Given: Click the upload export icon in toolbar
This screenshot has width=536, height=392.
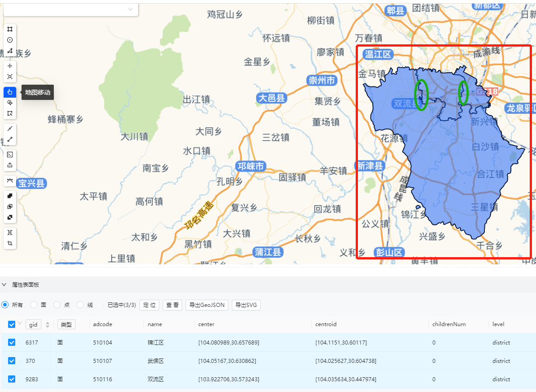Looking at the screenshot, I should 10,165.
